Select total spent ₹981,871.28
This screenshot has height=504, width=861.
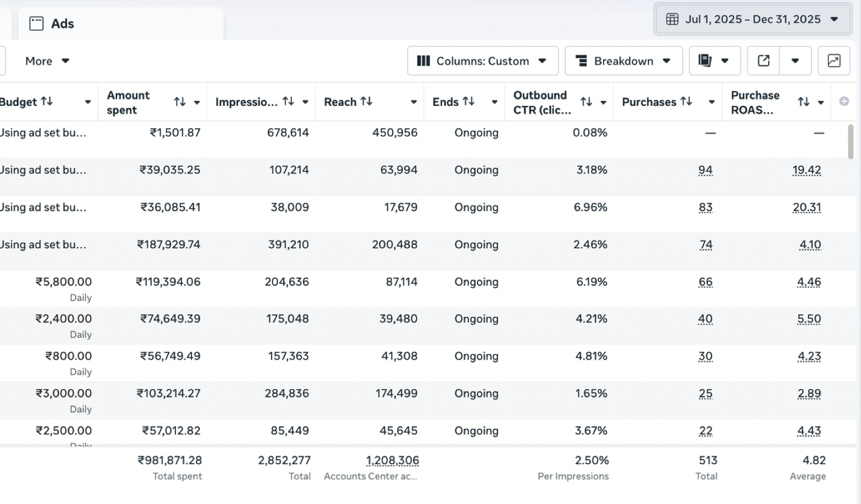[170, 461]
